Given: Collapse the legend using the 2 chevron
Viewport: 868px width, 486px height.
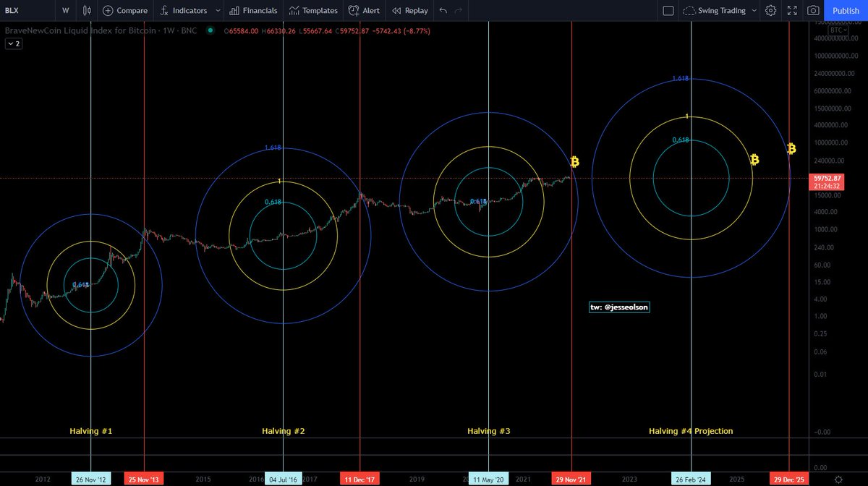Looking at the screenshot, I should 13,43.
